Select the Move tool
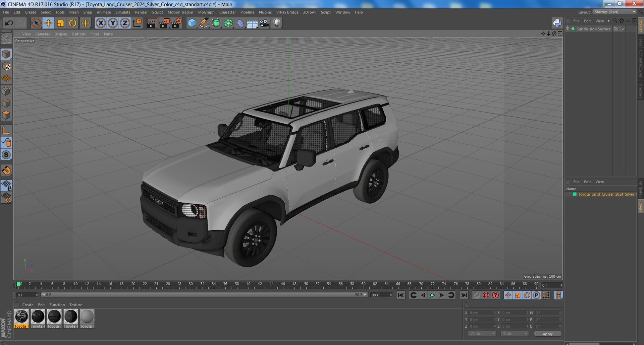The height and width of the screenshot is (345, 644). 48,23
